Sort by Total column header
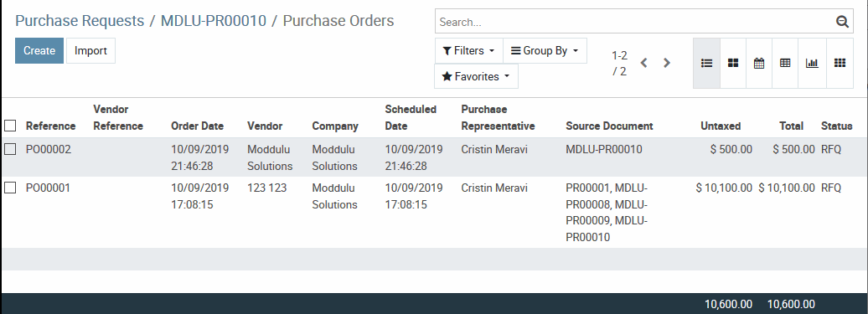Image resolution: width=868 pixels, height=314 pixels. pyautogui.click(x=791, y=126)
